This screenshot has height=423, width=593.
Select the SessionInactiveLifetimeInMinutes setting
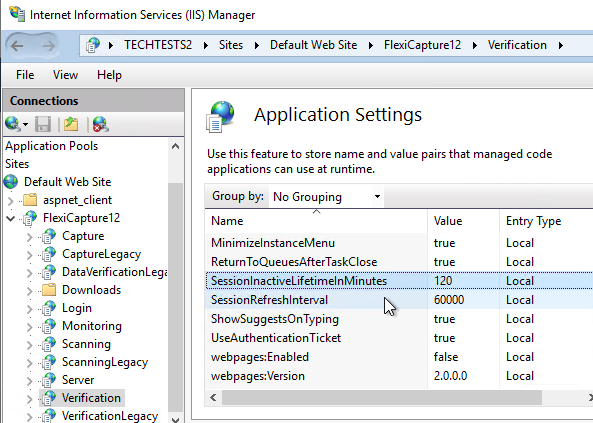tap(399, 281)
